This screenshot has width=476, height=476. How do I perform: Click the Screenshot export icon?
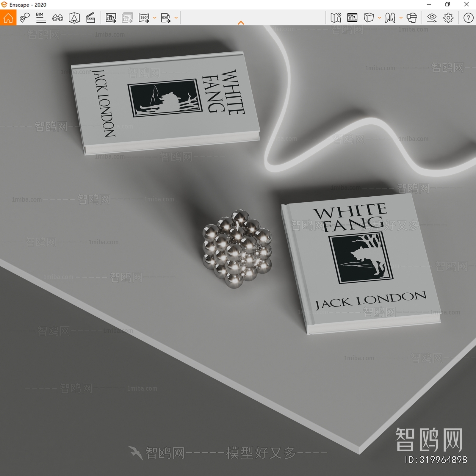[111, 18]
